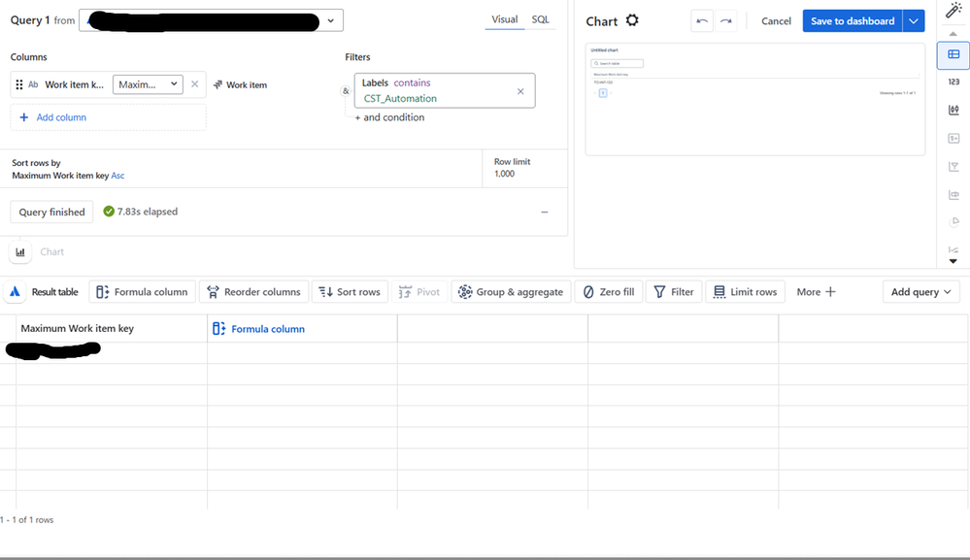Image resolution: width=970 pixels, height=560 pixels.
Task: Open chart settings gear icon
Action: [631, 20]
